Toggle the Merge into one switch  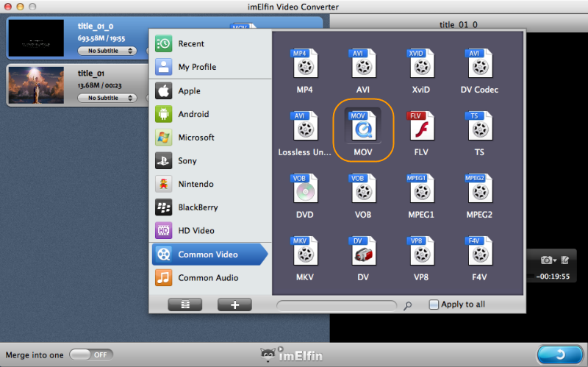coord(90,354)
